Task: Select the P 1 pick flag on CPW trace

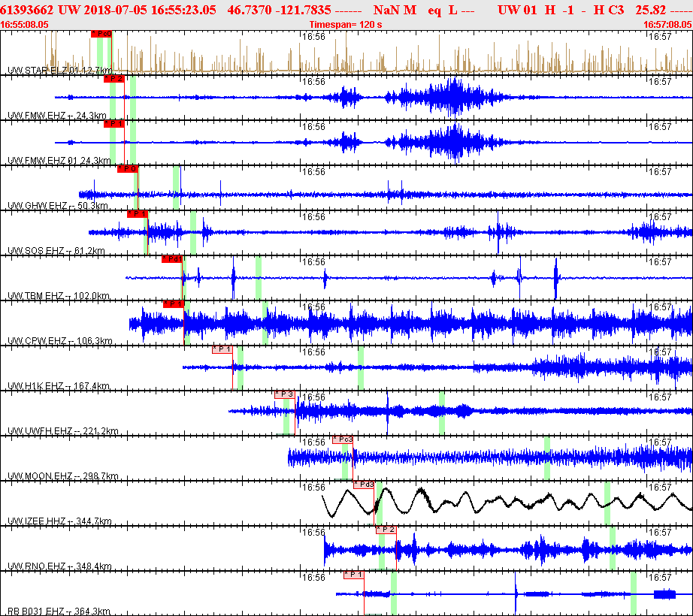Action: pyautogui.click(x=174, y=304)
